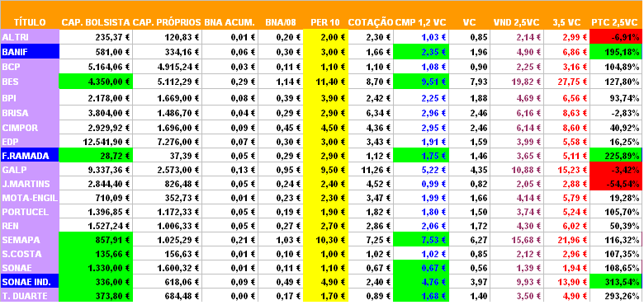Click the red -6,91% cell for ALTRI

click(x=615, y=37)
